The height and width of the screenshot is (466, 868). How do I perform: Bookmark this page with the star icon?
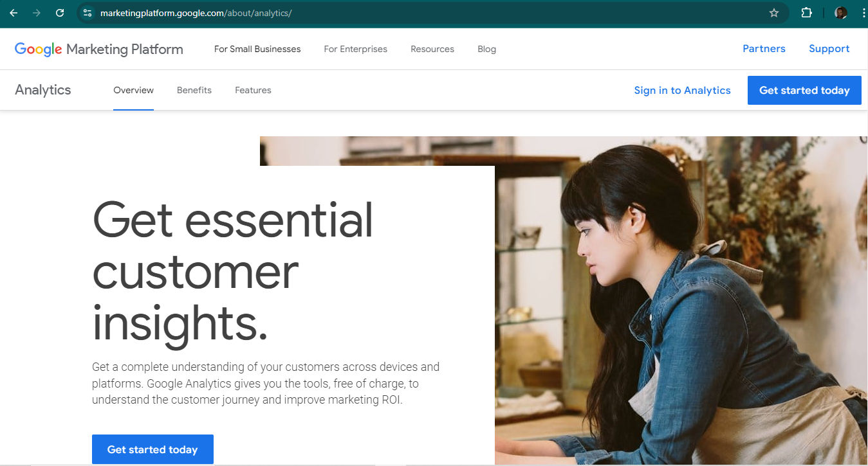[774, 12]
